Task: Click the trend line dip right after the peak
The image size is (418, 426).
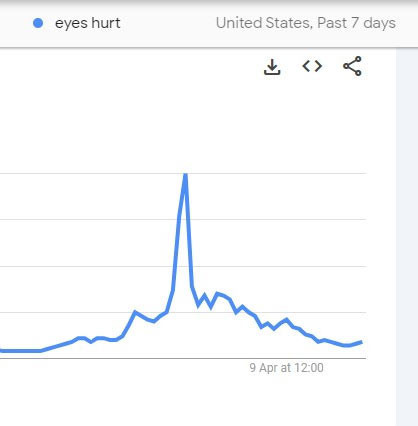Action: click(x=198, y=304)
